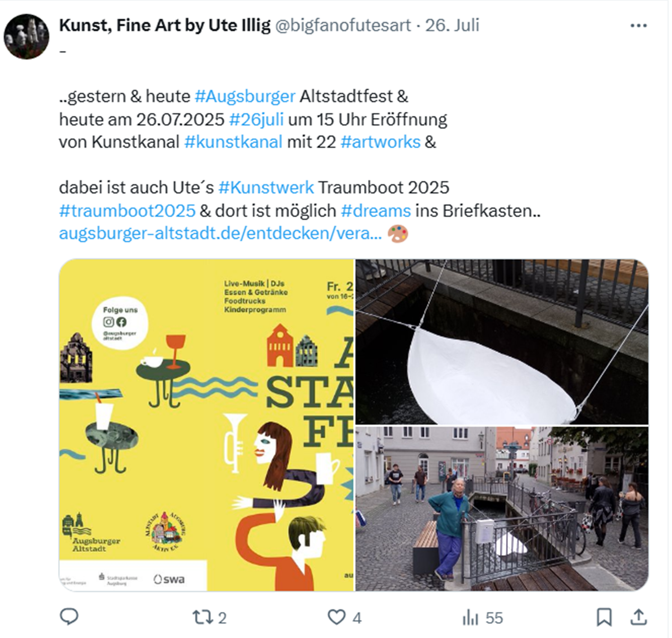Click the @bigfanofutesart handle
This screenshot has width=672, height=638.
pos(343,25)
